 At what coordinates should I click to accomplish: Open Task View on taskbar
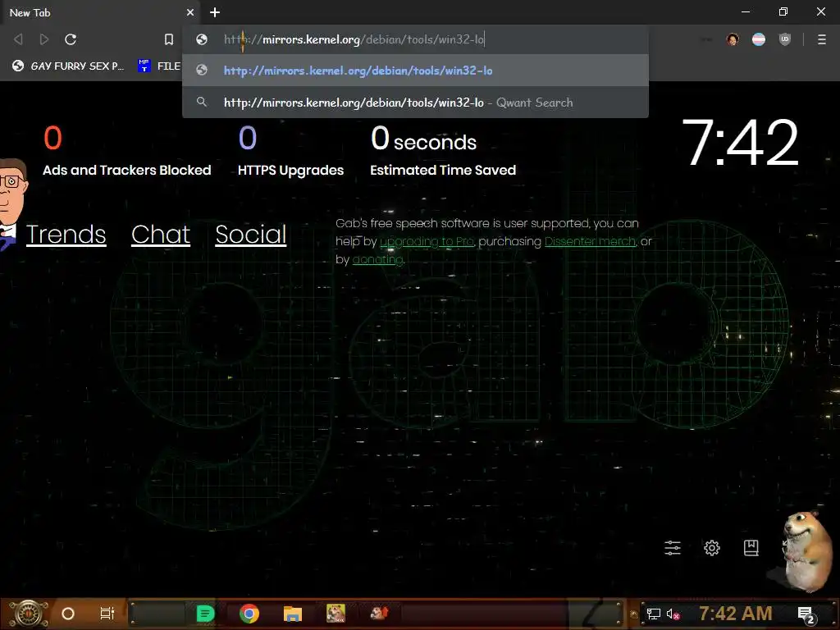pos(107,614)
